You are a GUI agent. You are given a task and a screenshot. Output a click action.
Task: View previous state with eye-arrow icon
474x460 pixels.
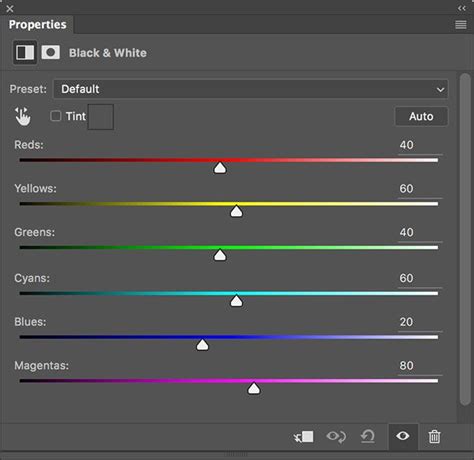click(336, 436)
